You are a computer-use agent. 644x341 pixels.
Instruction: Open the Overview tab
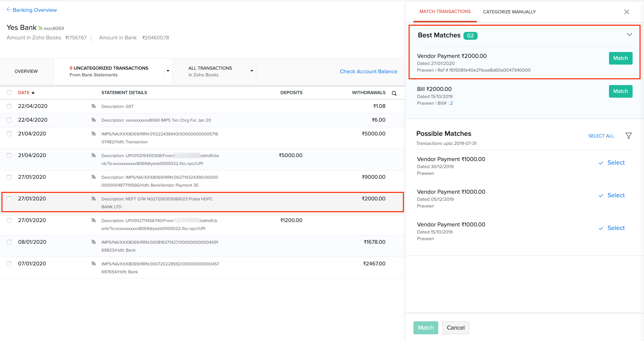pos(26,71)
